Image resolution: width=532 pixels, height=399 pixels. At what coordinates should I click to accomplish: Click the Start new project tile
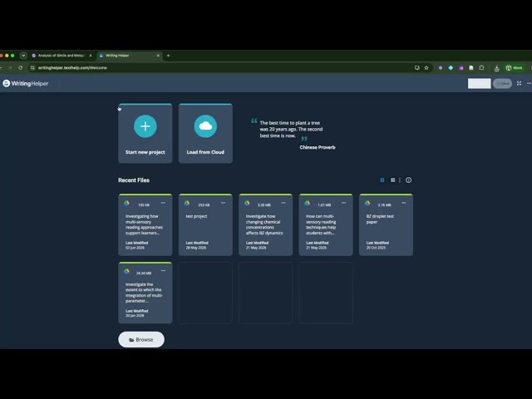[x=145, y=133]
